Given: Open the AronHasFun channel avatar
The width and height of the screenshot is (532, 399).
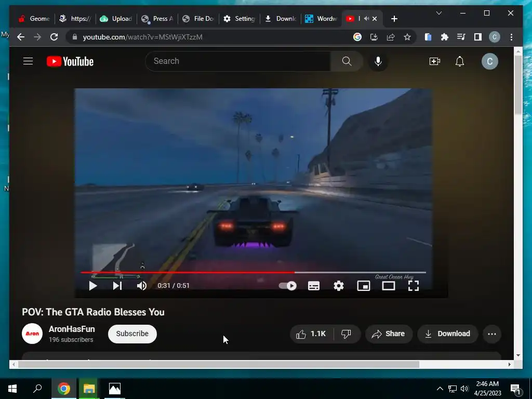Looking at the screenshot, I should (x=32, y=334).
